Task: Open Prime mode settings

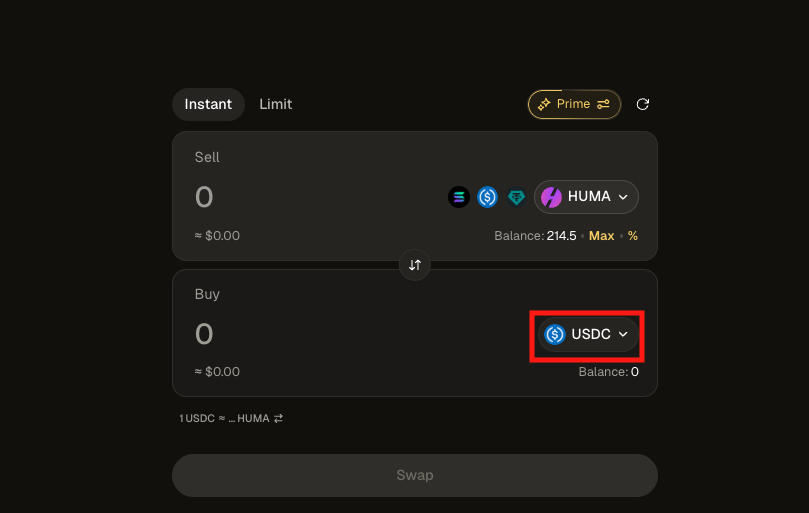Action: [x=574, y=104]
